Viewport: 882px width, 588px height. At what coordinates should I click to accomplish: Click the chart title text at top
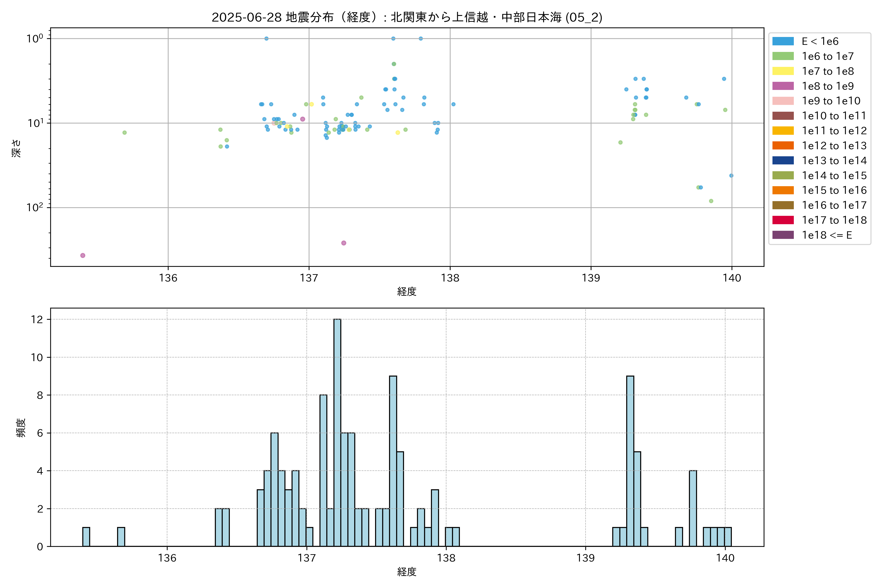pos(407,17)
